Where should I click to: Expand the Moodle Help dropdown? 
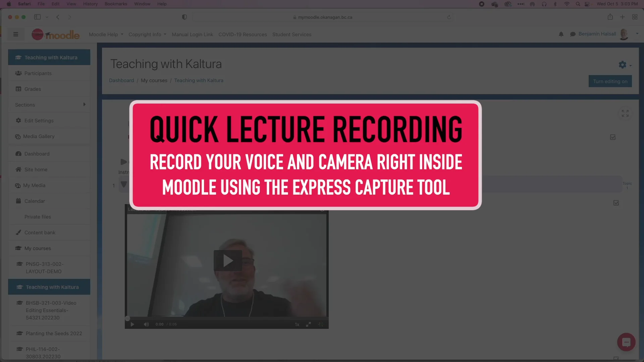point(106,34)
